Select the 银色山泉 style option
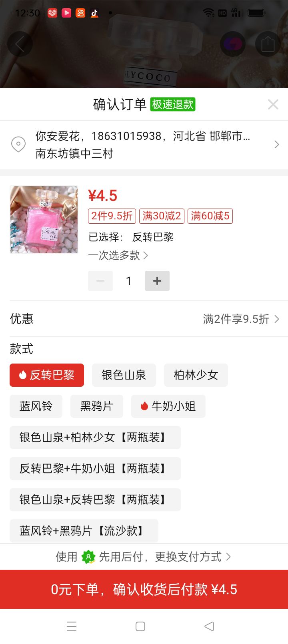 click(x=124, y=375)
